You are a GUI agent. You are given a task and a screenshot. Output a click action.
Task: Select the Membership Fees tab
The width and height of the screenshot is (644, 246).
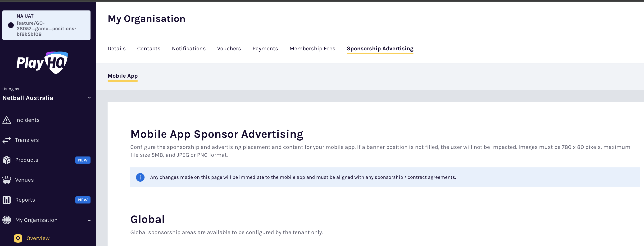click(x=312, y=48)
